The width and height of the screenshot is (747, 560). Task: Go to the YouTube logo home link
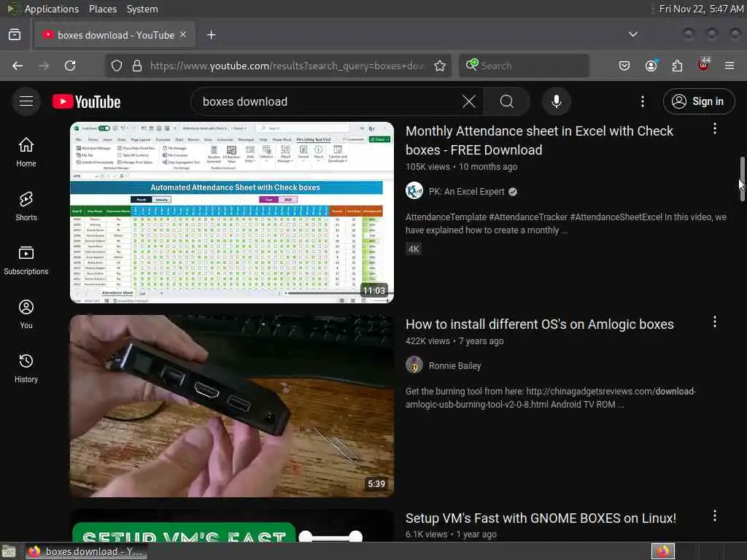coord(86,101)
